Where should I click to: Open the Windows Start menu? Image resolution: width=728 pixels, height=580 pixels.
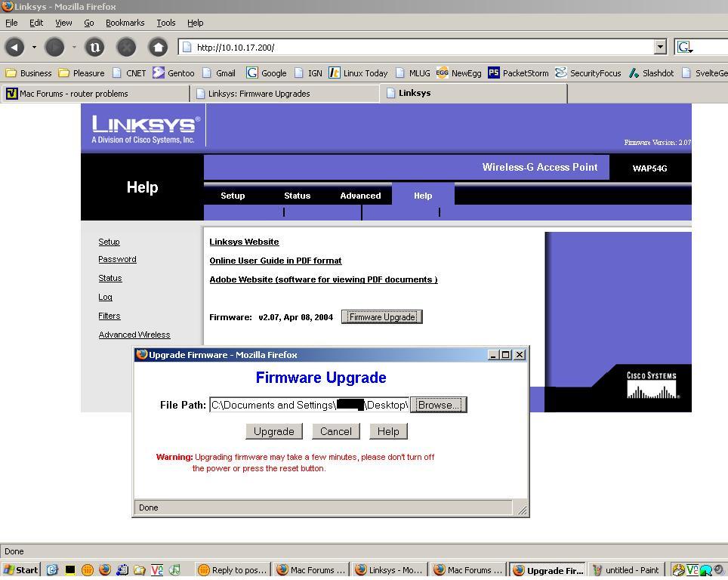[21, 569]
